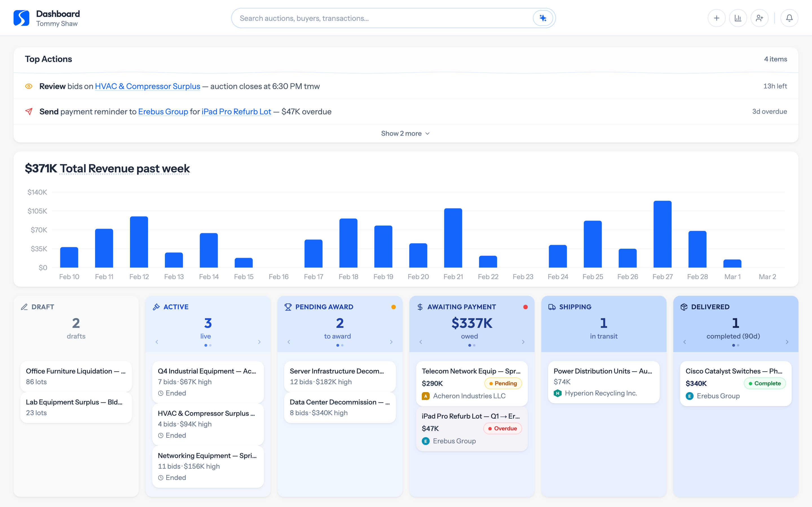Click next arrow in Awaiting Payment column
This screenshot has width=812, height=507.
pyautogui.click(x=523, y=342)
